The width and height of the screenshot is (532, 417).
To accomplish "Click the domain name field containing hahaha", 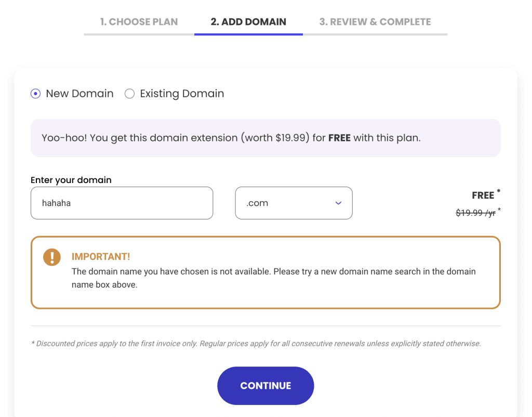I will tap(122, 203).
